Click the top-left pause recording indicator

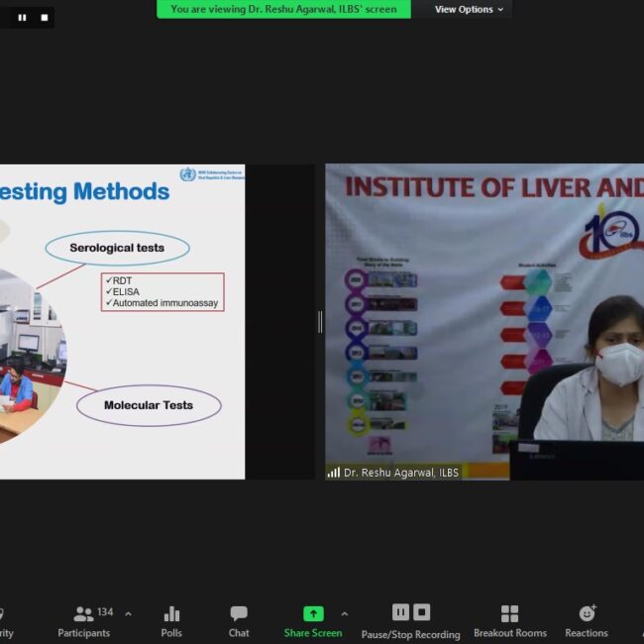click(x=23, y=18)
